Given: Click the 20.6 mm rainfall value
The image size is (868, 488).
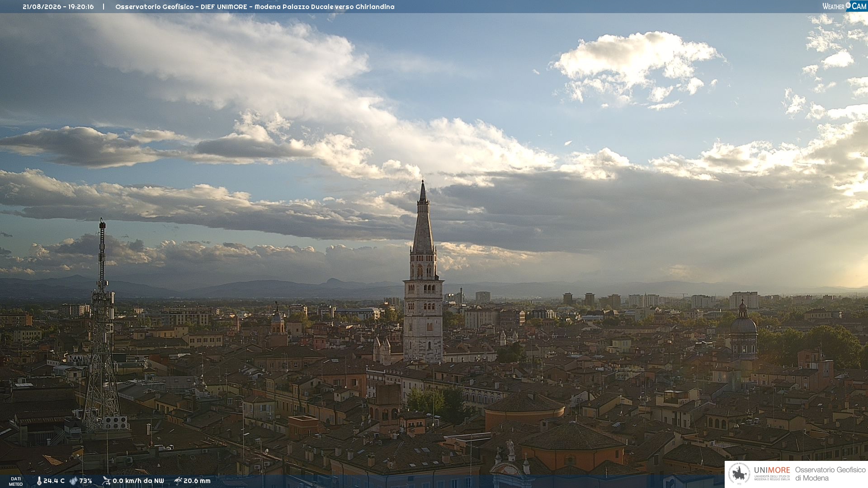Looking at the screenshot, I should (197, 481).
